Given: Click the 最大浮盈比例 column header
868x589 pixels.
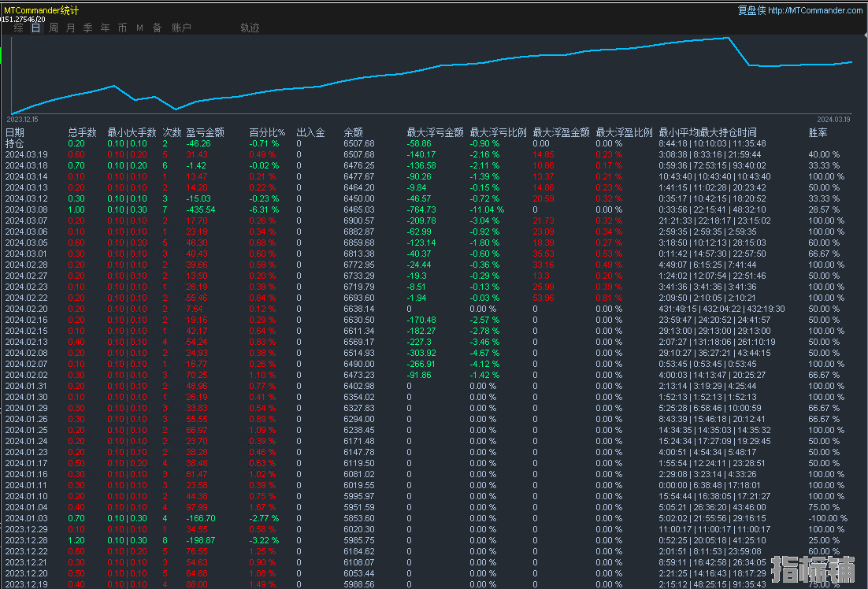Looking at the screenshot, I should [625, 132].
